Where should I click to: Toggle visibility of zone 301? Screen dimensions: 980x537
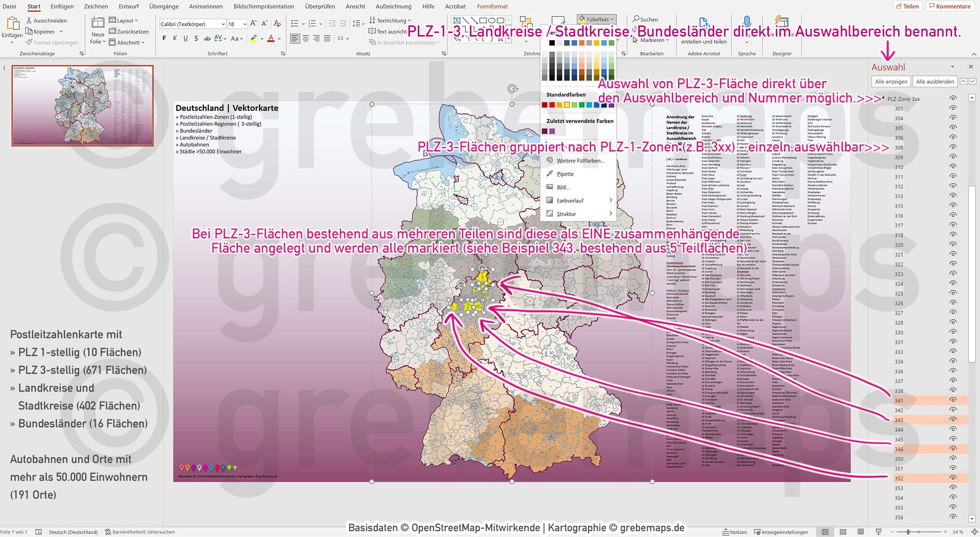tap(953, 108)
